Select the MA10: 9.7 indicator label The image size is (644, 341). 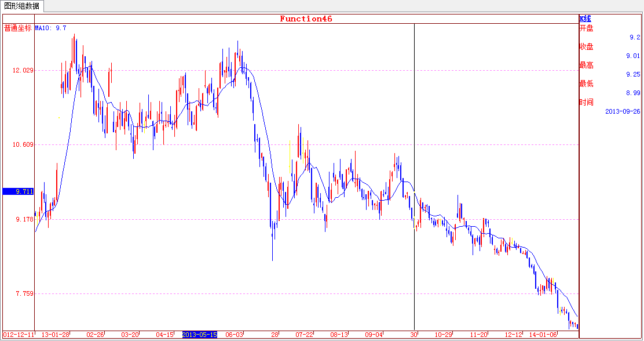click(50, 28)
